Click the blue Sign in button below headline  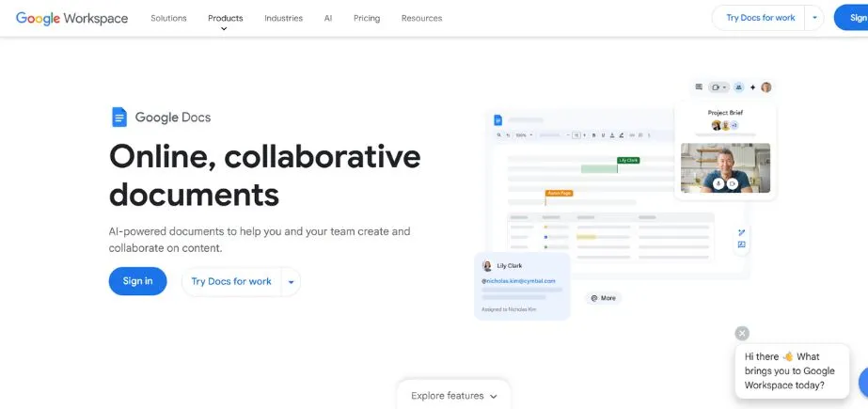(137, 281)
